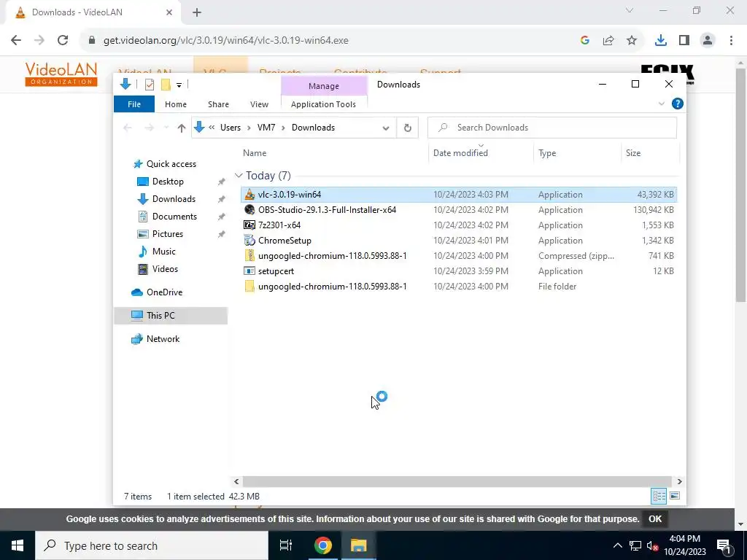Image resolution: width=747 pixels, height=560 pixels.
Task: Click the Chrome address bar URL
Action: coord(226,41)
